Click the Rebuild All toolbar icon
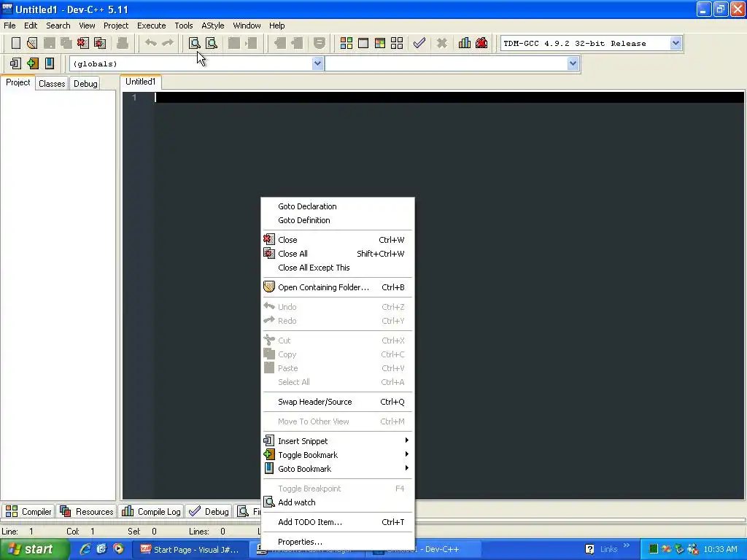This screenshot has width=747, height=560. point(397,43)
